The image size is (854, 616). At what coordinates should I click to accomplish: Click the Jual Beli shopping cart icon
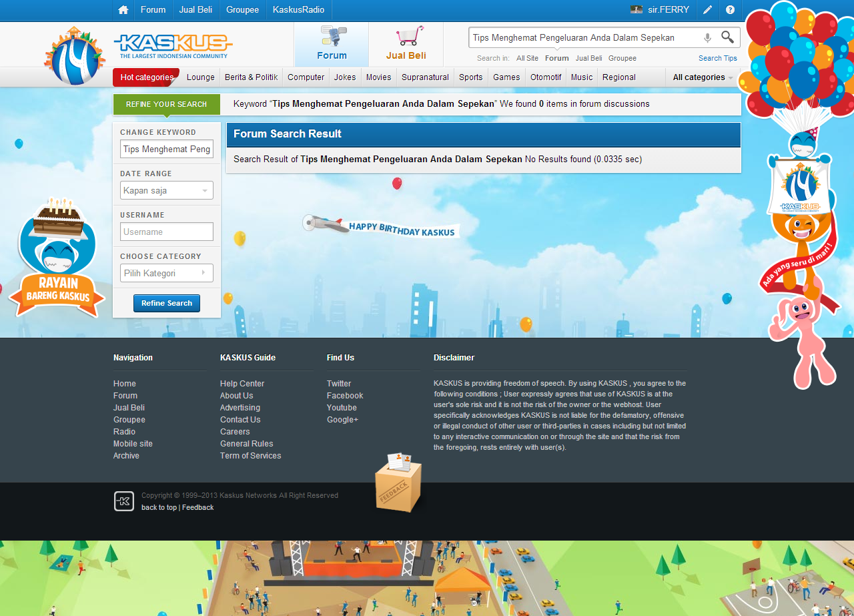click(409, 36)
